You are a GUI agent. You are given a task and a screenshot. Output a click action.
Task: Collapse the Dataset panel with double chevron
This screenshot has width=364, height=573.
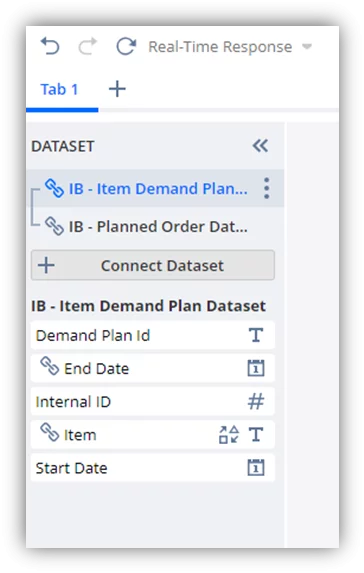[260, 146]
